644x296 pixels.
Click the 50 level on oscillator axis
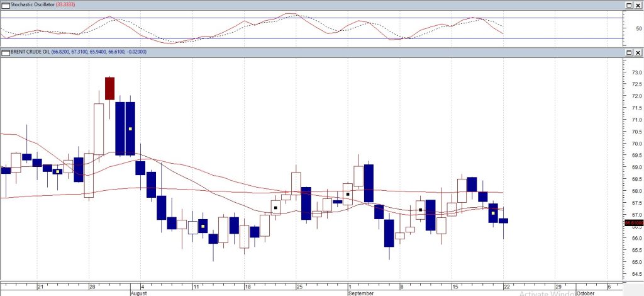638,28
